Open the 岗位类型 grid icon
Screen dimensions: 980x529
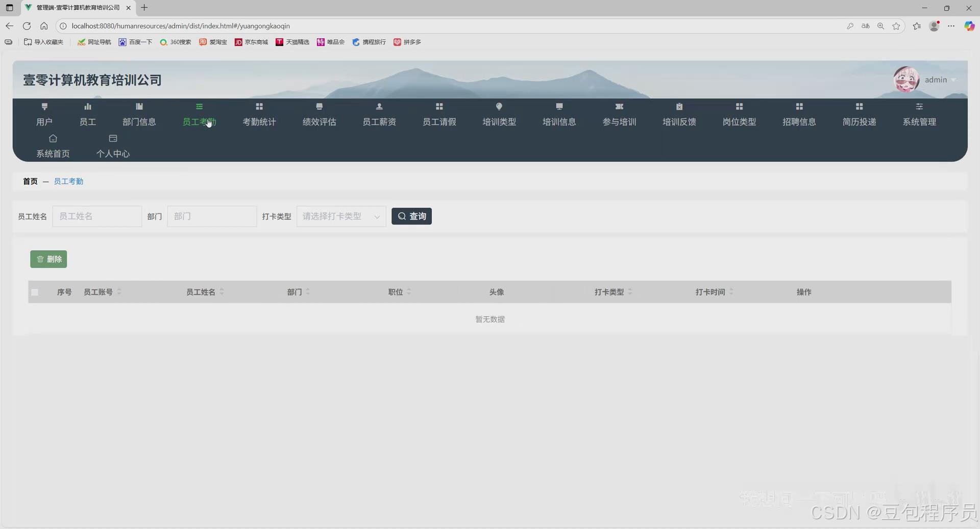tap(740, 107)
